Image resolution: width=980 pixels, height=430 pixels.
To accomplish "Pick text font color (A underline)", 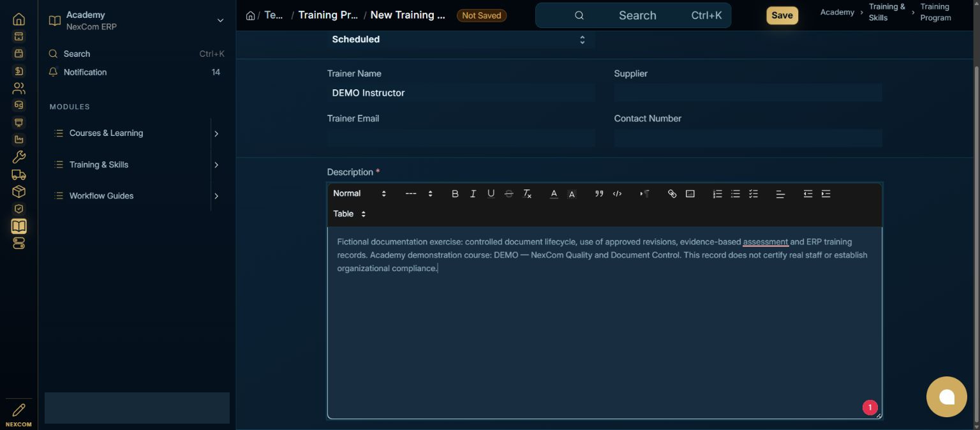I will pyautogui.click(x=554, y=194).
